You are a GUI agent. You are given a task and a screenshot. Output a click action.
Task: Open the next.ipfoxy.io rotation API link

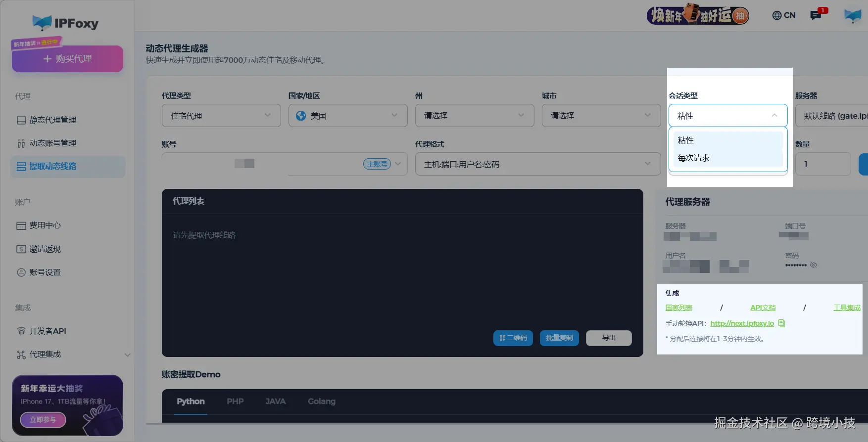click(x=742, y=323)
